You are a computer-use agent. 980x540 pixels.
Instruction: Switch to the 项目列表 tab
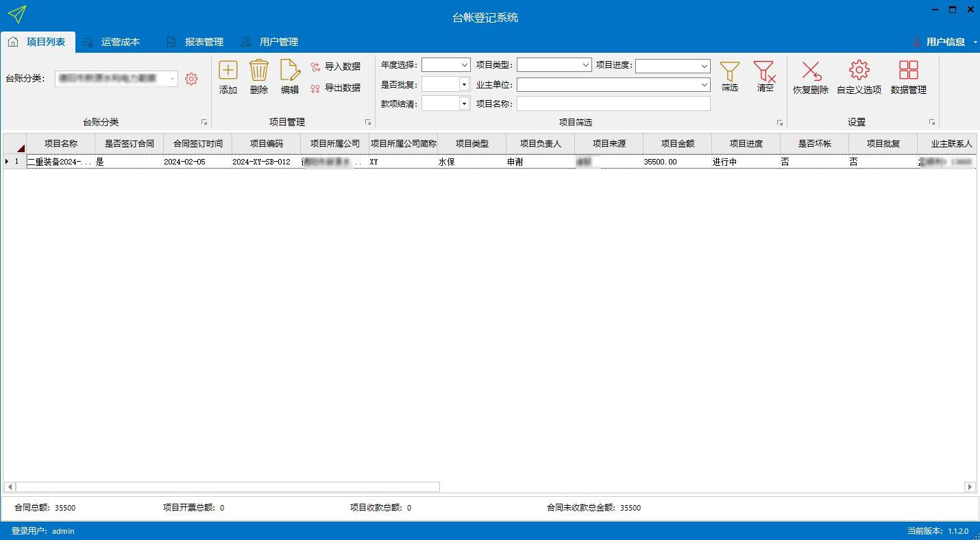coord(38,42)
